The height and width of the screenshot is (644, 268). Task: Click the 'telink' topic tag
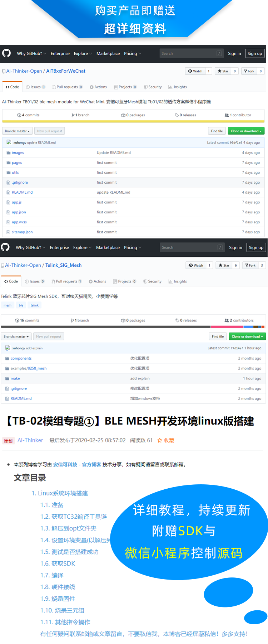[35, 305]
